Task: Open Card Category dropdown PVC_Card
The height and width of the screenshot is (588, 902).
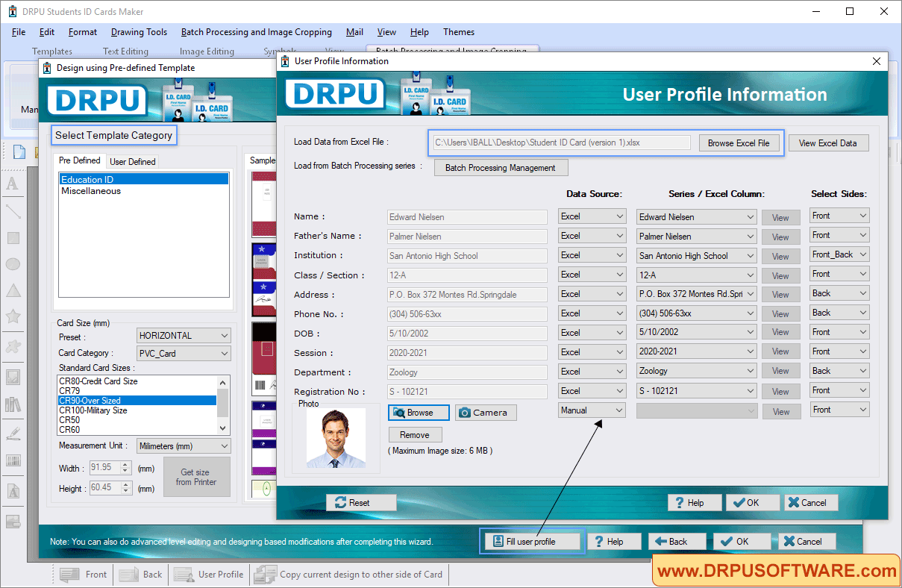Action: [x=184, y=354]
